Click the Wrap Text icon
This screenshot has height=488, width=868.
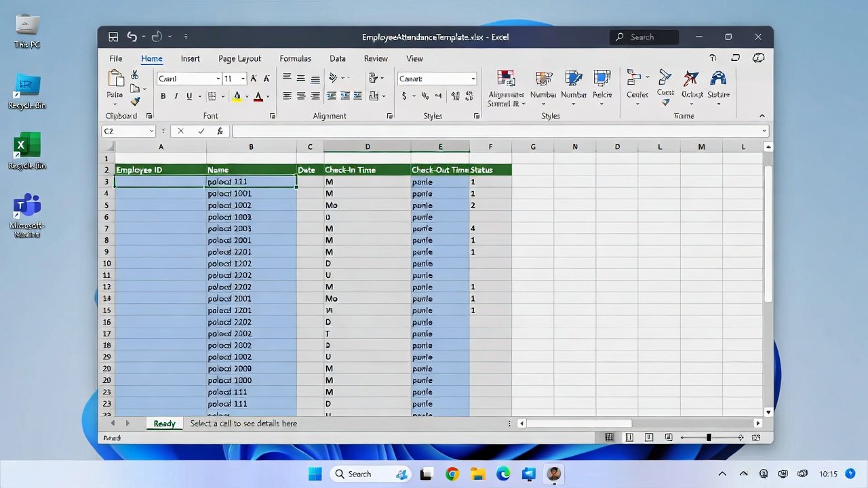pos(373,78)
